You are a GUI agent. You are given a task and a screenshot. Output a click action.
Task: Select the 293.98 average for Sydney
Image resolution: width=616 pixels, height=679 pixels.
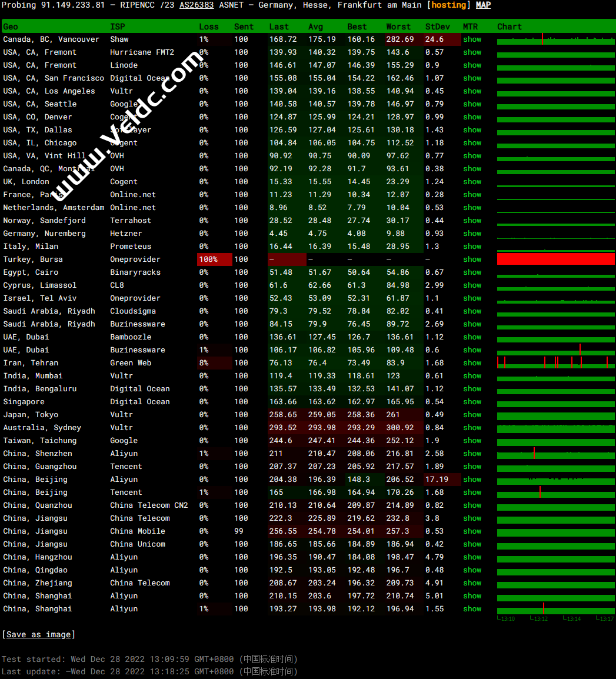[x=322, y=428]
